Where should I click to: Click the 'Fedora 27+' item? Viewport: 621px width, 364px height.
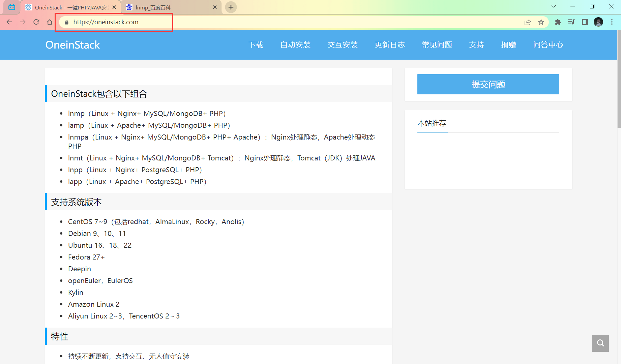pyautogui.click(x=86, y=257)
